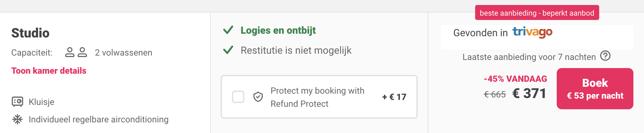The height and width of the screenshot is (133, 644).
Task: Click the snowflake air conditioning icon
Action: click(17, 119)
